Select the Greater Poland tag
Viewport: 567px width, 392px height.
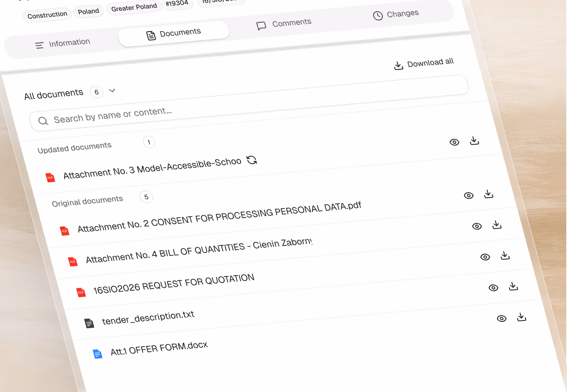coord(134,7)
